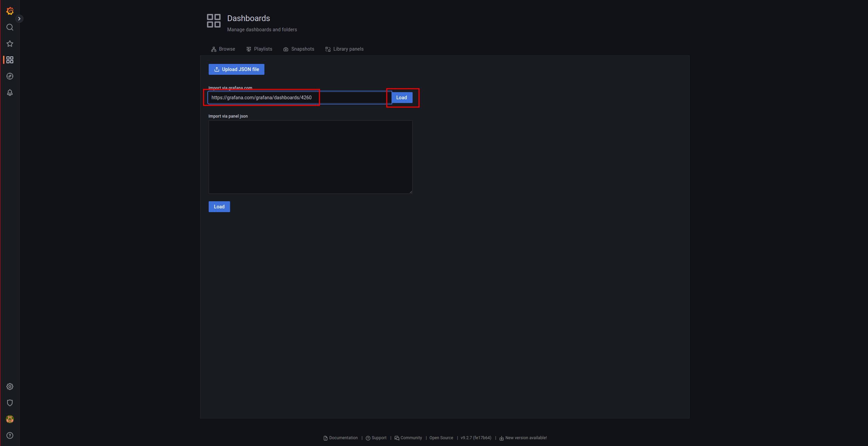Click inside the panel json text area
Image resolution: width=868 pixels, height=446 pixels.
(x=310, y=157)
